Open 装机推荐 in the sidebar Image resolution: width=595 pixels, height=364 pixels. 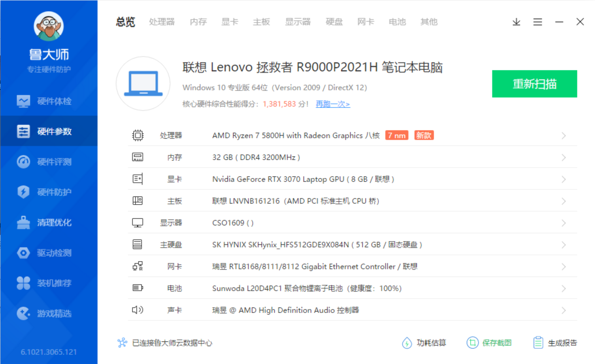tap(49, 283)
